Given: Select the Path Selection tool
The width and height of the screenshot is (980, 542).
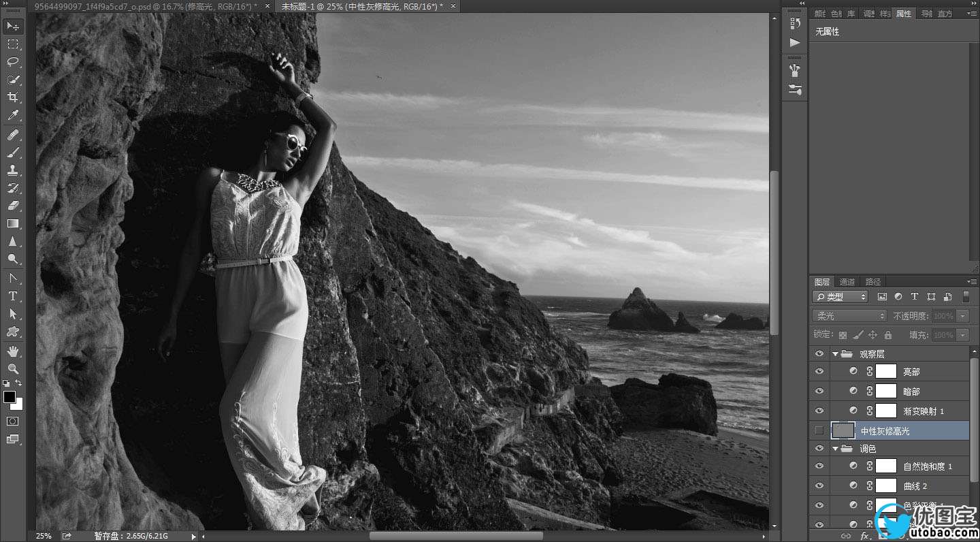Looking at the screenshot, I should [12, 314].
